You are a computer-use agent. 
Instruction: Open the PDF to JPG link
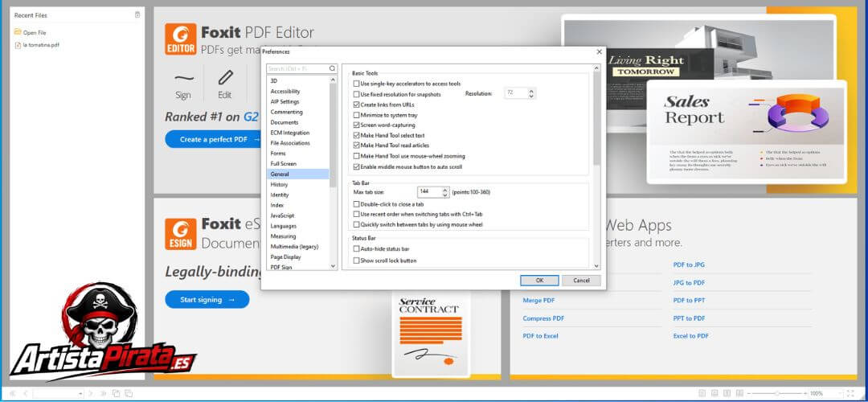pyautogui.click(x=689, y=265)
